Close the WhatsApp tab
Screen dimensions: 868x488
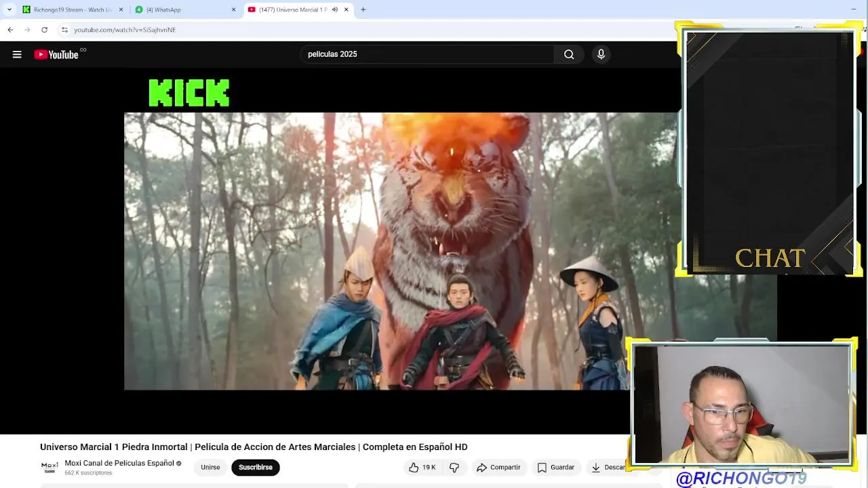pyautogui.click(x=234, y=9)
